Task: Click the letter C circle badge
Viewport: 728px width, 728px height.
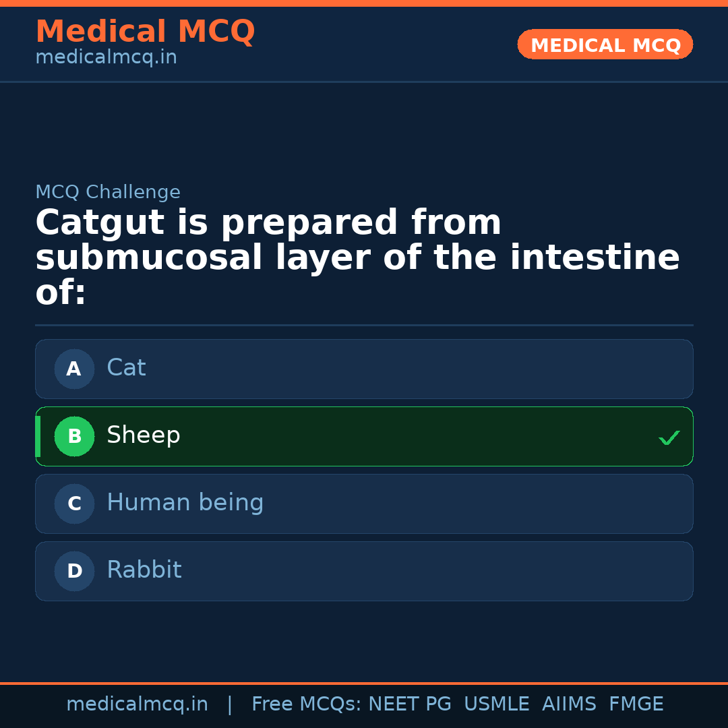Action: pyautogui.click(x=74, y=504)
